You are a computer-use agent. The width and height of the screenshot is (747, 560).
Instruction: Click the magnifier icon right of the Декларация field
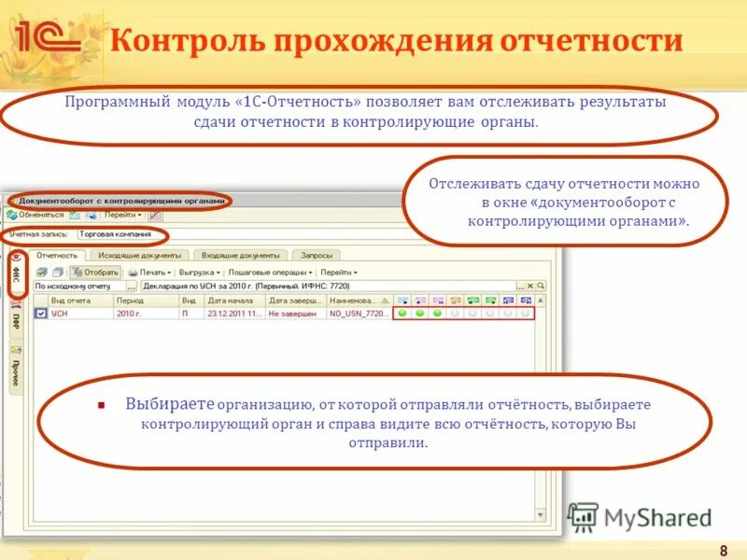[x=541, y=287]
